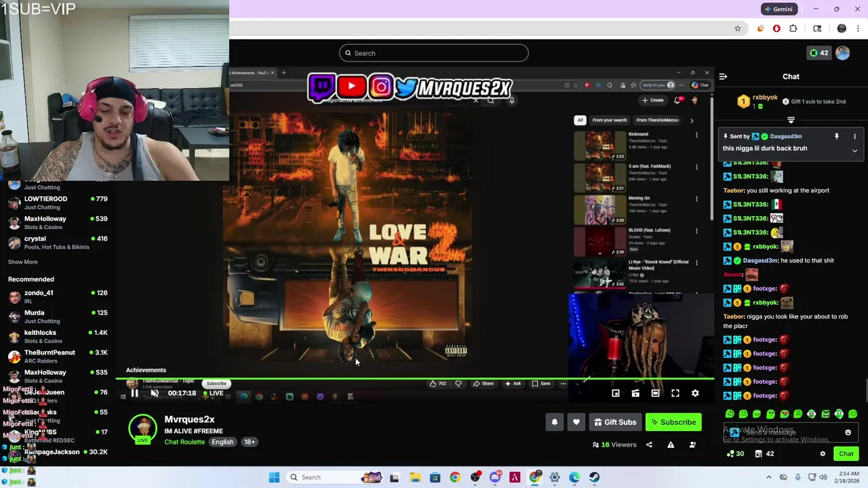Open the channel points balance 30
This screenshot has height=488, width=868.
pos(735,454)
